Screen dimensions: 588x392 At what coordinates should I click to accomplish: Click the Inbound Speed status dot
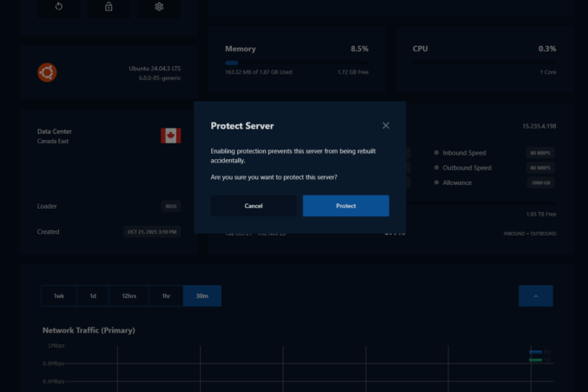436,153
